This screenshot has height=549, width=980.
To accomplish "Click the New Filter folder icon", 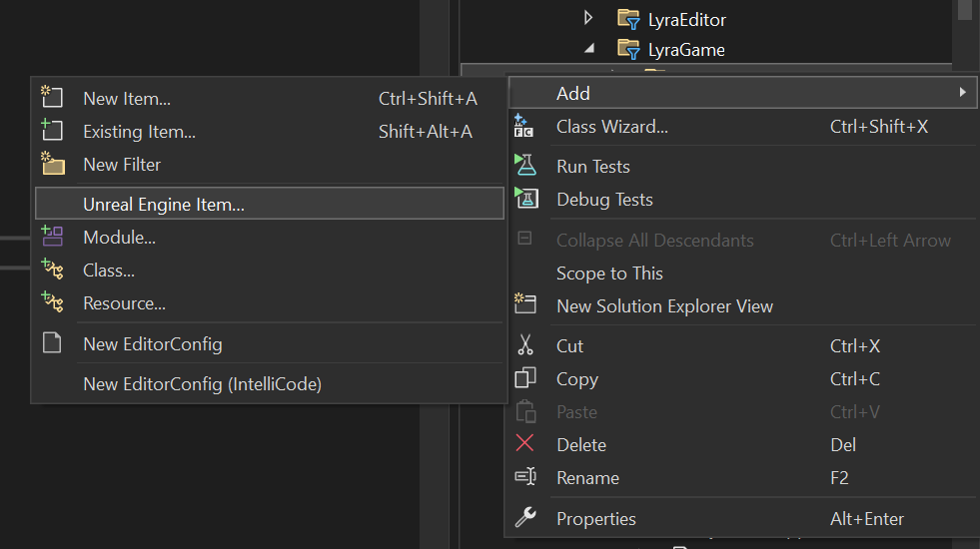I will [53, 164].
